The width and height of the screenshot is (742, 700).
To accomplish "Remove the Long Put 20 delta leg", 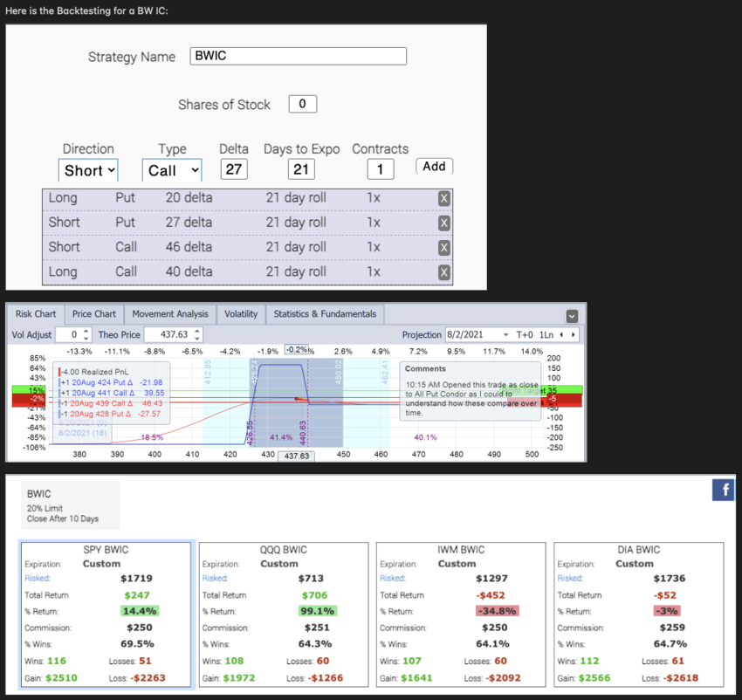I will pyautogui.click(x=443, y=198).
